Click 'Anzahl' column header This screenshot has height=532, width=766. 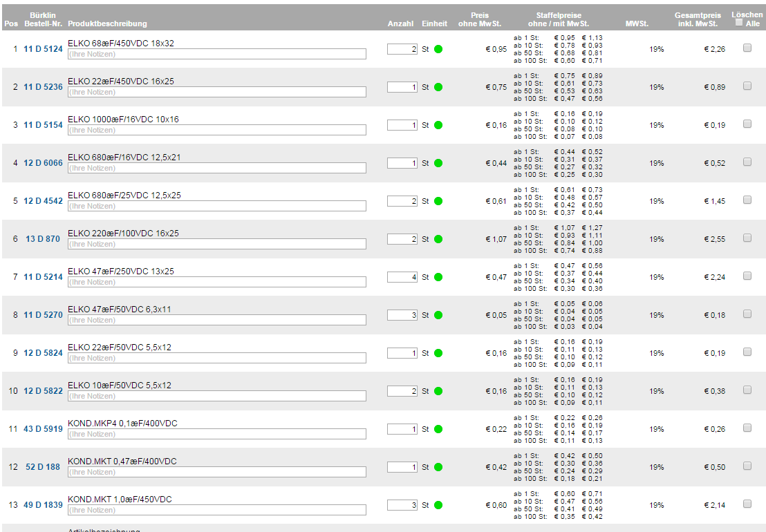[400, 23]
